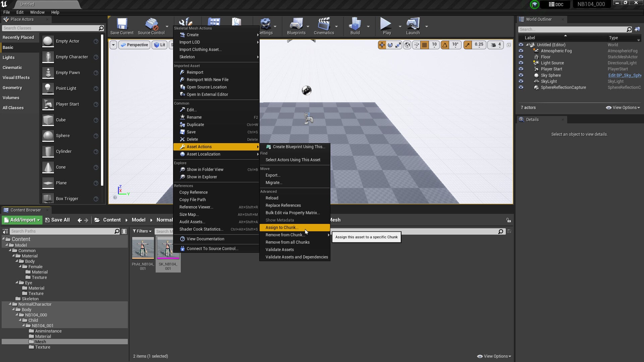Select the scale gizmo tool in viewport
Viewport: 644px width, 362px height.
(x=398, y=45)
